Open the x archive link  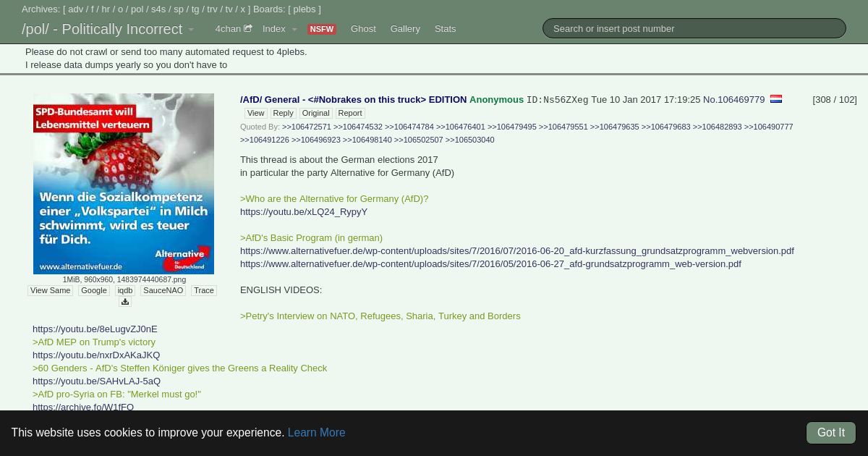pyautogui.click(x=243, y=9)
